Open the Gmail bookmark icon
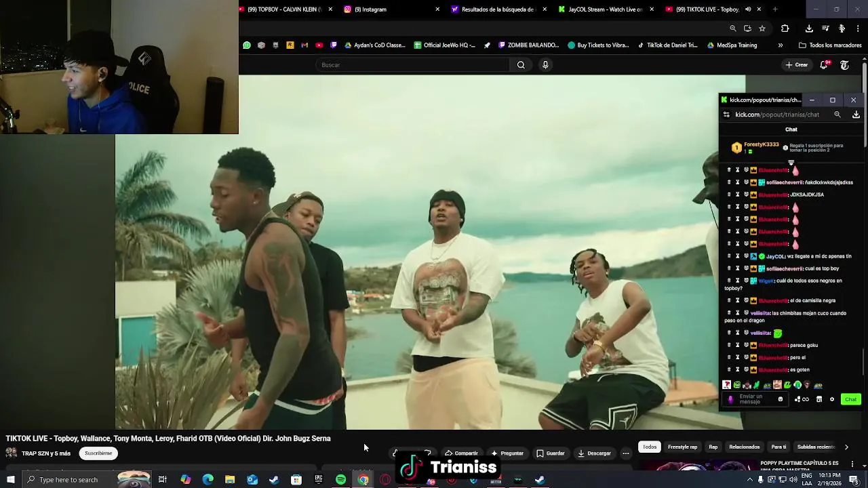868x488 pixels. 304,45
